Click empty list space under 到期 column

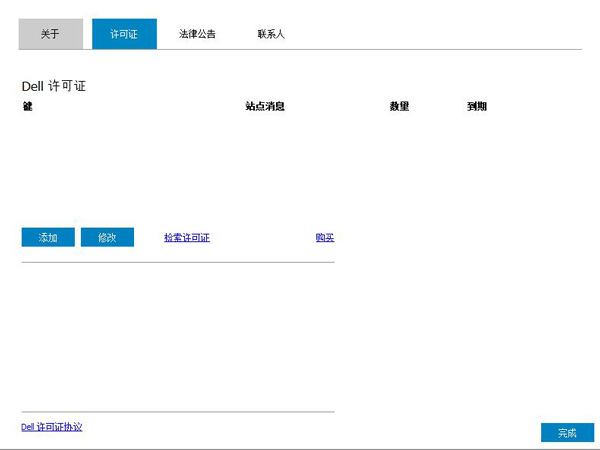point(476,165)
